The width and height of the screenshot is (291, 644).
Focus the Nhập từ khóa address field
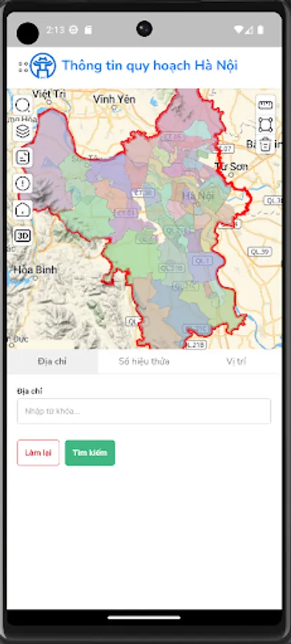144,411
